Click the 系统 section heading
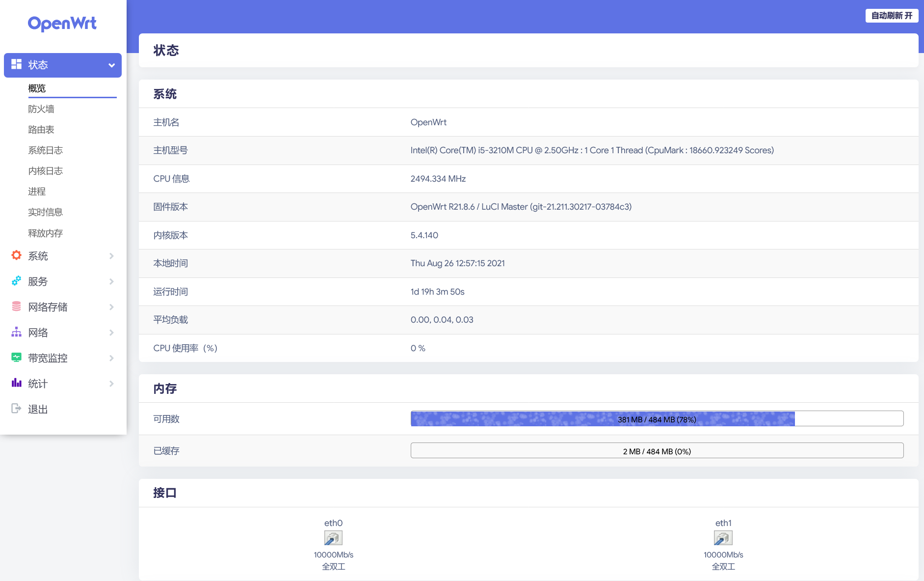This screenshot has width=924, height=581. [165, 94]
